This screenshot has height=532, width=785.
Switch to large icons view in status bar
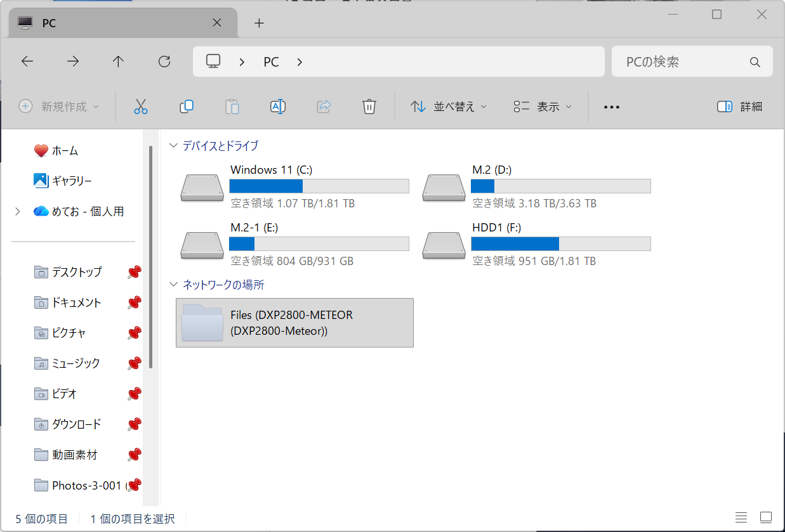coord(766,517)
